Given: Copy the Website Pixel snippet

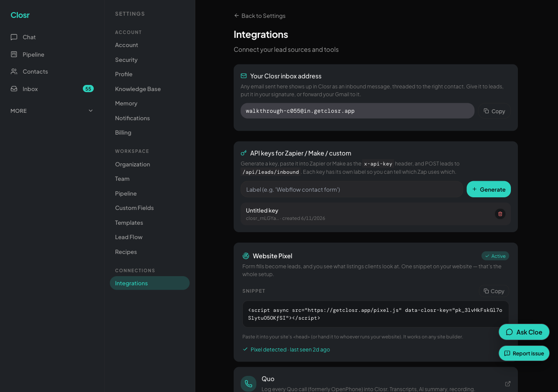Looking at the screenshot, I should (x=494, y=291).
